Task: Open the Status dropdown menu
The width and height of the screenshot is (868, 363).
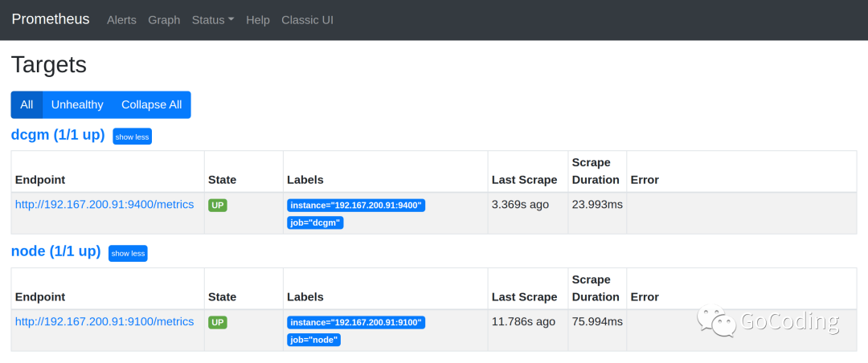Action: pos(212,20)
